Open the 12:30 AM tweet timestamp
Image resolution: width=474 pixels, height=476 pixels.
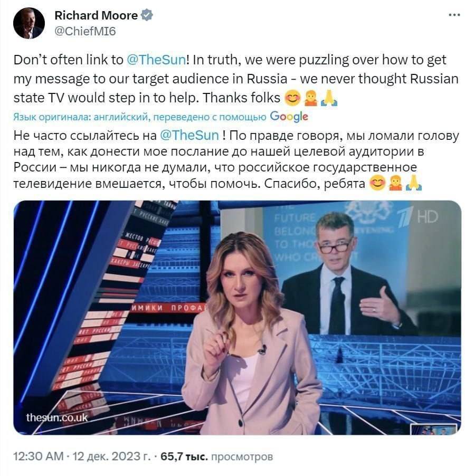pyautogui.click(x=39, y=456)
